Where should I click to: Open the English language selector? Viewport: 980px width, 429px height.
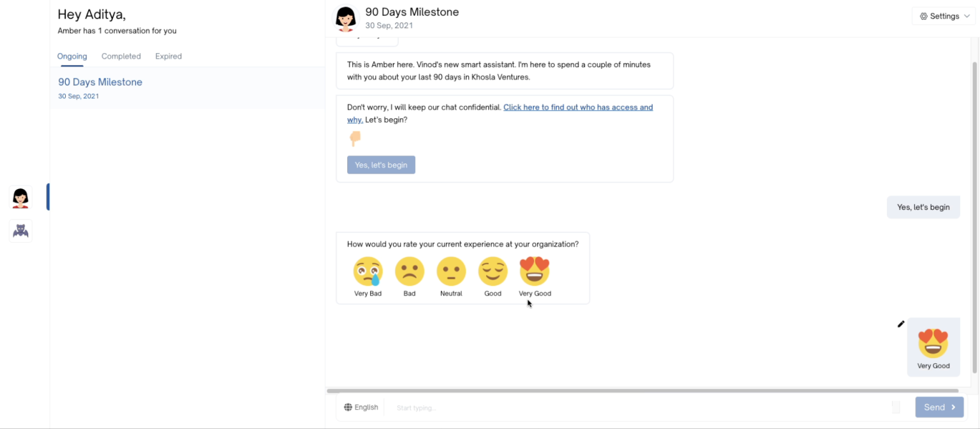[361, 407]
